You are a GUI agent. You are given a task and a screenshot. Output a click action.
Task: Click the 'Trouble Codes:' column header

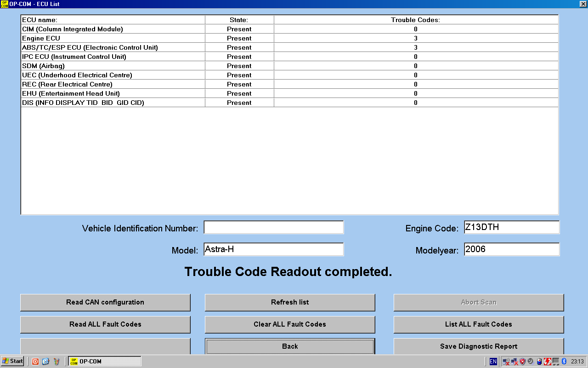416,20
